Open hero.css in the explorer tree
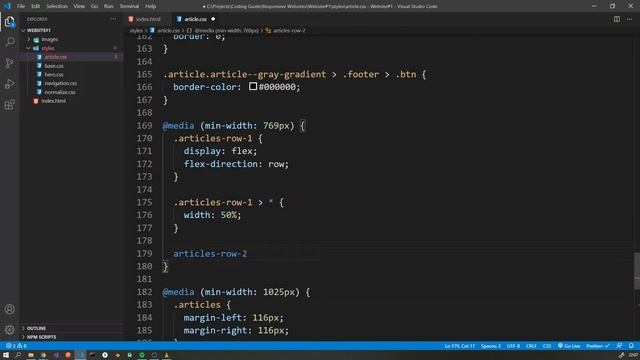 point(54,74)
